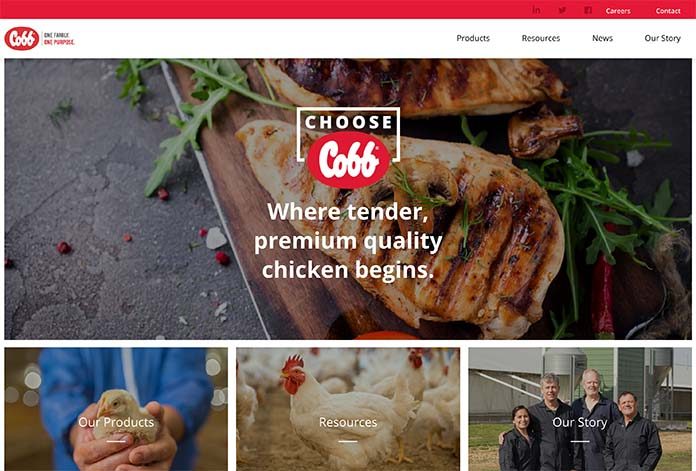The width and height of the screenshot is (696, 471).
Task: Select the Resources tile label over chickens
Action: (348, 422)
